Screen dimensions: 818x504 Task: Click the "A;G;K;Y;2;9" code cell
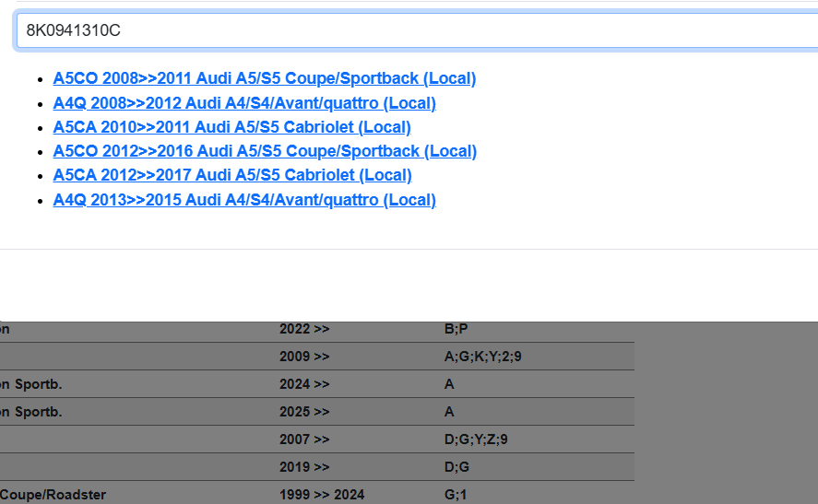(482, 357)
